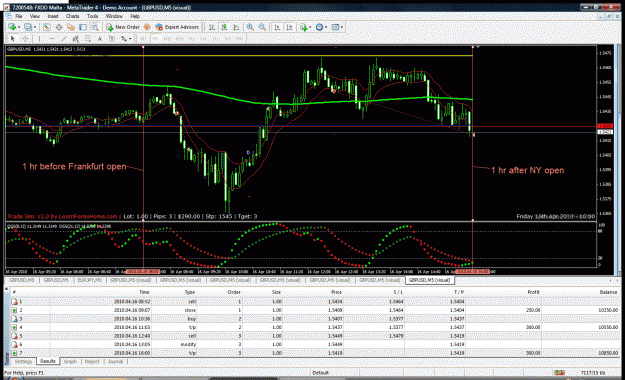
Task: Click the New Chart toolbar icon
Action: [12, 27]
